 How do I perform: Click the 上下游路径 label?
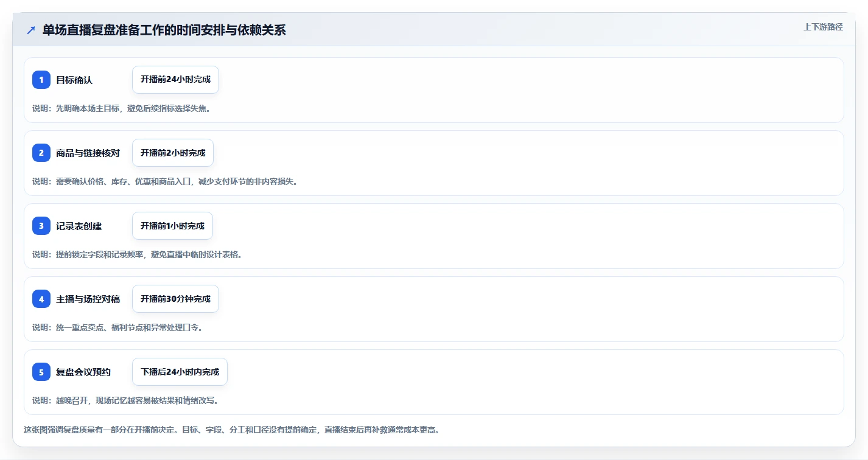pyautogui.click(x=823, y=27)
